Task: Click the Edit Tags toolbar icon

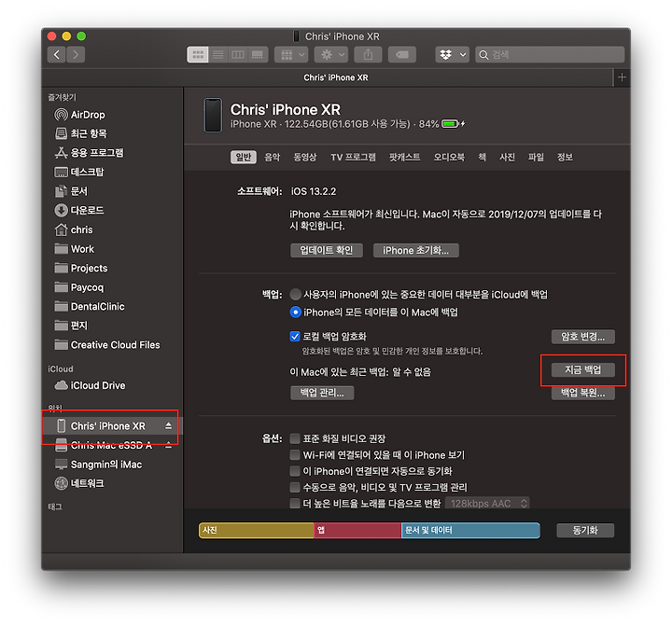Action: tap(402, 54)
